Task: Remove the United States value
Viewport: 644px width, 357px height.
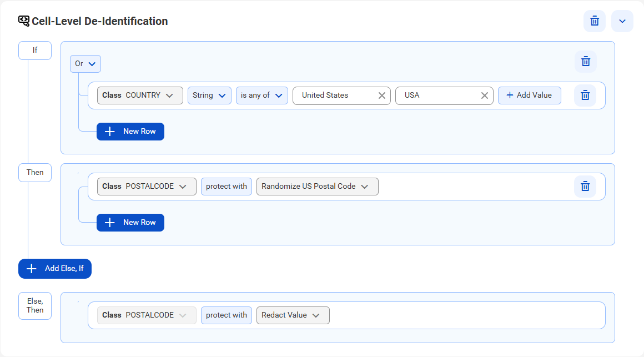Action: click(381, 95)
